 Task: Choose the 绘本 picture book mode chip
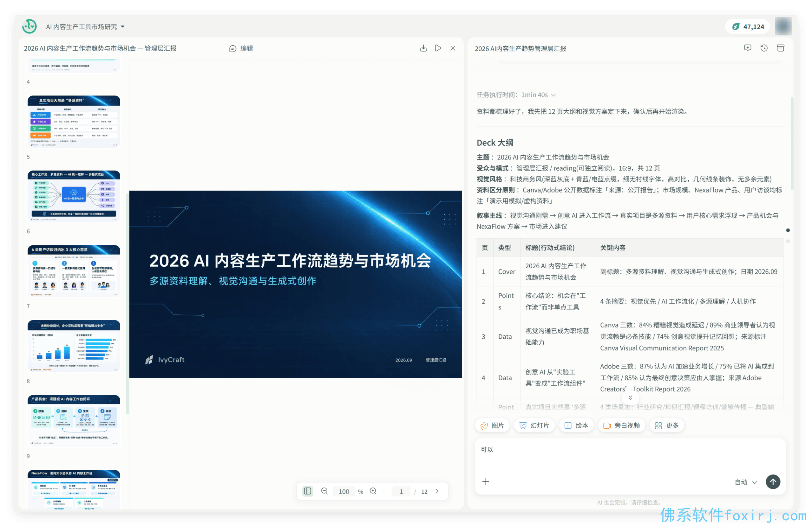576,425
